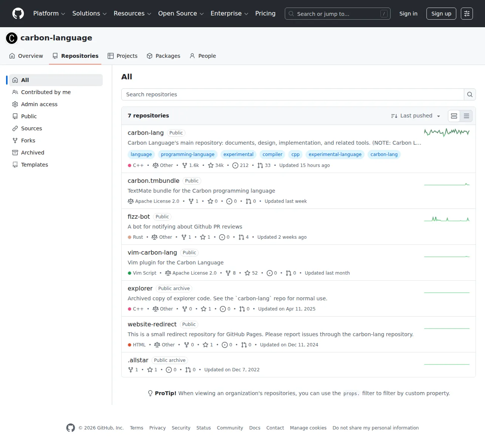Open carbon-lang activity sparkline graph

pyautogui.click(x=447, y=132)
